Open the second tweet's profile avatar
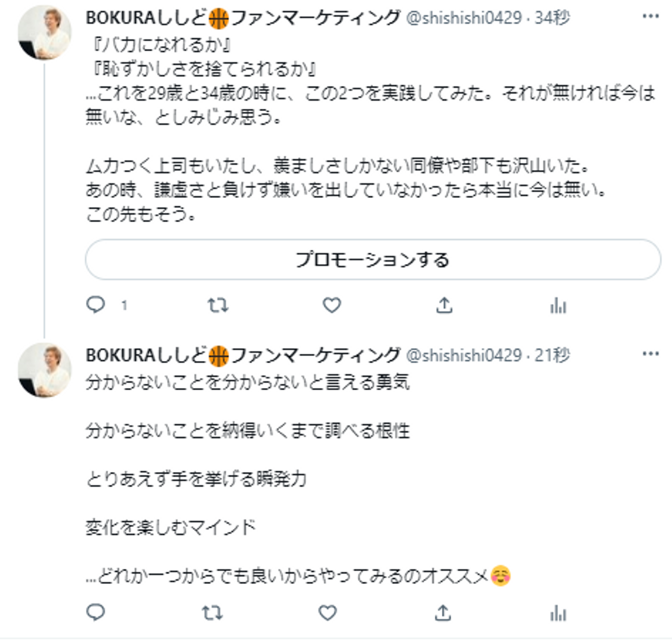The image size is (672, 641). (45, 370)
